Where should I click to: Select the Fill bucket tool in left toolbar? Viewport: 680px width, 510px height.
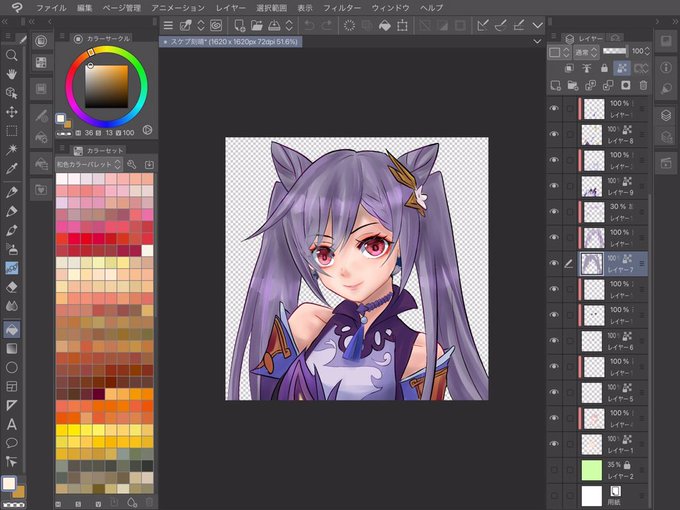[x=12, y=330]
